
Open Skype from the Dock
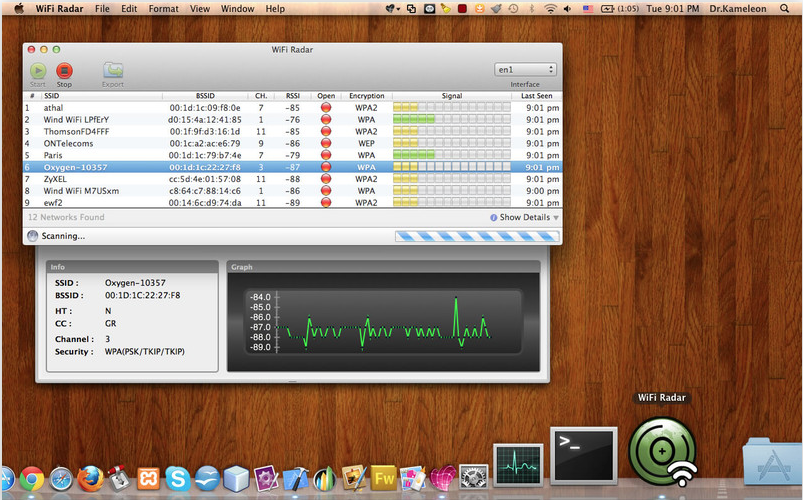coord(178,480)
